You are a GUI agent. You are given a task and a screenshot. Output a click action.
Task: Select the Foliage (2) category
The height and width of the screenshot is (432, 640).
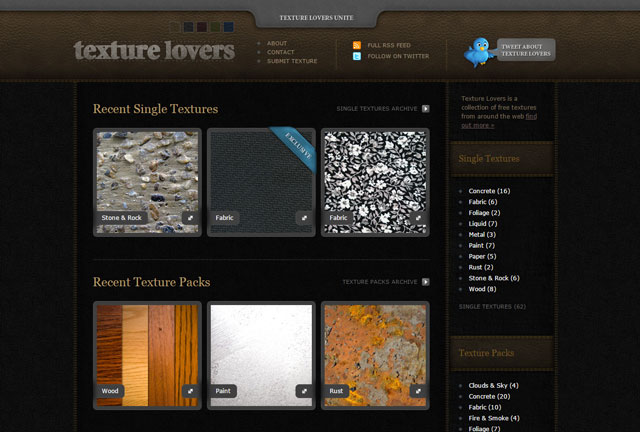[x=484, y=213]
